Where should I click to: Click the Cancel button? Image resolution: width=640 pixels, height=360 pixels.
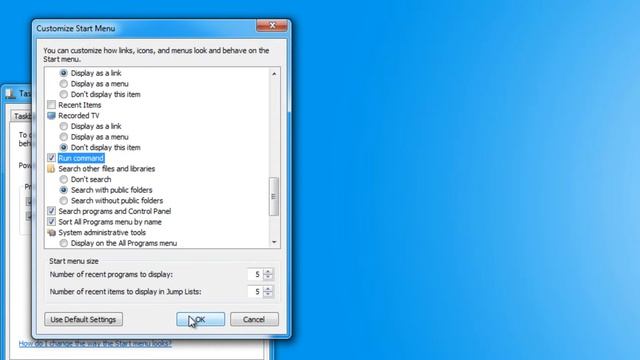click(x=254, y=319)
